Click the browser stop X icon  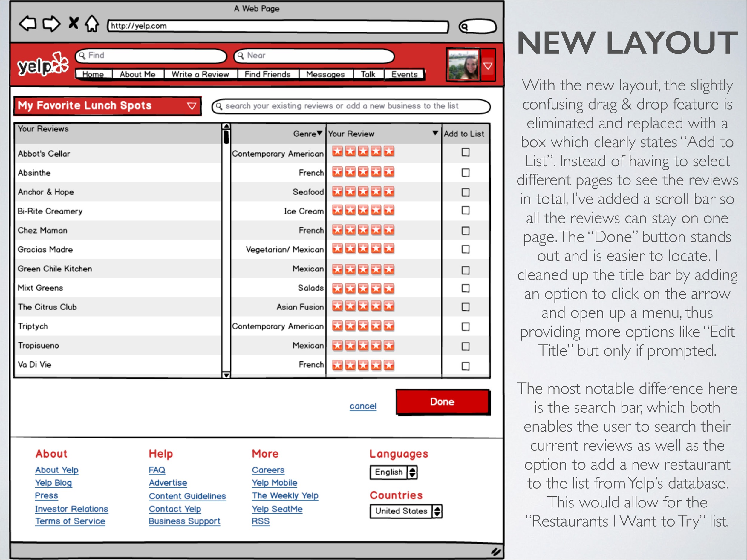(x=74, y=23)
